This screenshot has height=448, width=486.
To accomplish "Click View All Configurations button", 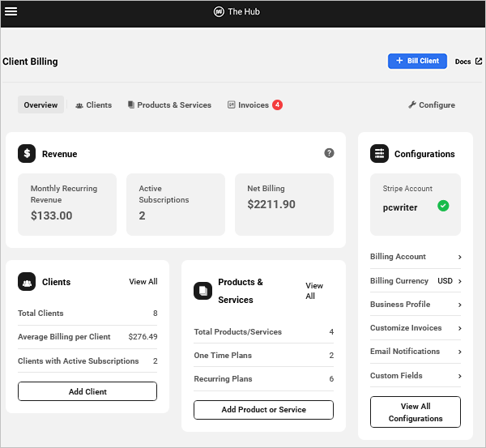I will tap(416, 412).
